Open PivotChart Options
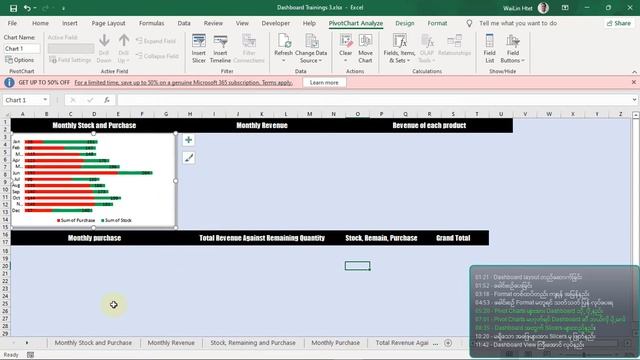640x360 pixels. tap(20, 60)
